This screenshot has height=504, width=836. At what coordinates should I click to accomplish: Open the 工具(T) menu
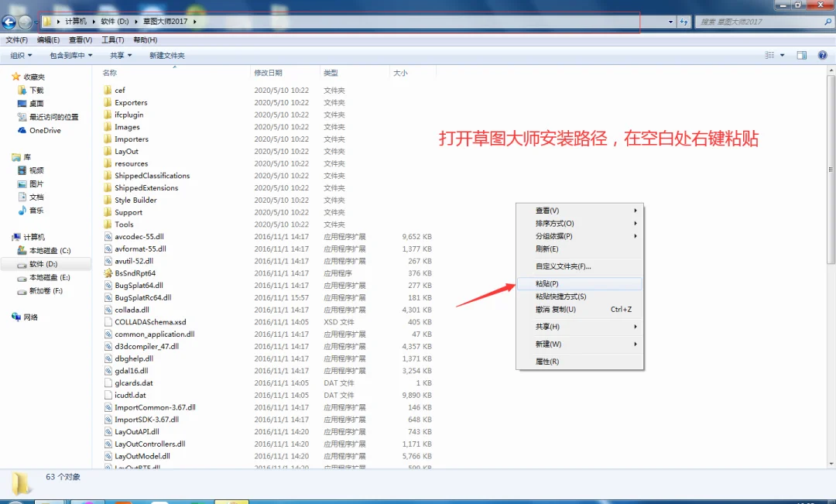point(112,40)
